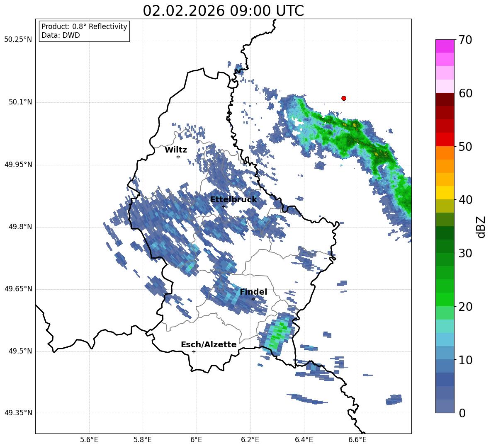Pick the bright green 20 dBZ swatch
This screenshot has height=448, width=491.
pyautogui.click(x=445, y=299)
